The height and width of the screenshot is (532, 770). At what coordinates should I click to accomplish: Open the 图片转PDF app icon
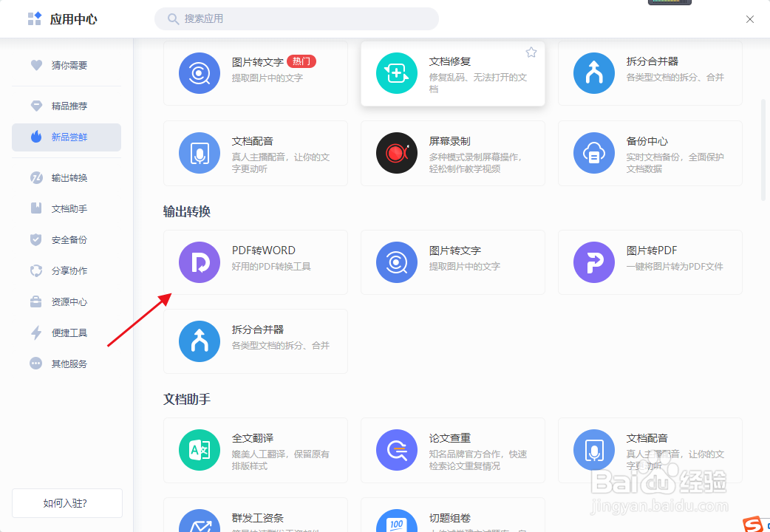click(594, 262)
